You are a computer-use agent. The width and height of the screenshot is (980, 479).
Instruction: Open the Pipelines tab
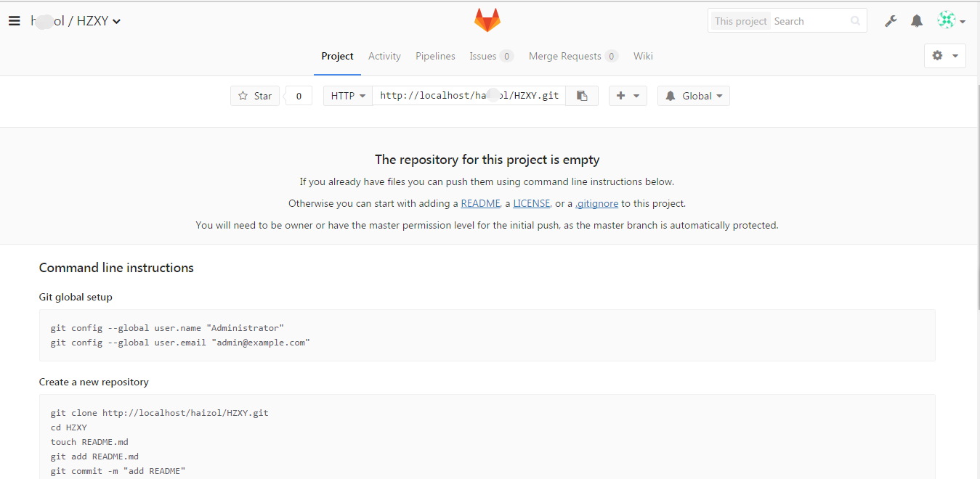click(435, 56)
